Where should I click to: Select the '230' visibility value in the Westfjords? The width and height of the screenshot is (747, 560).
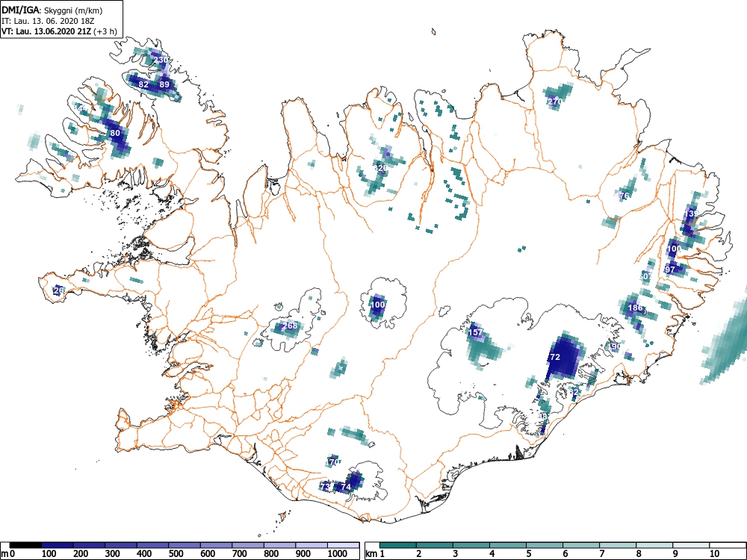(161, 60)
